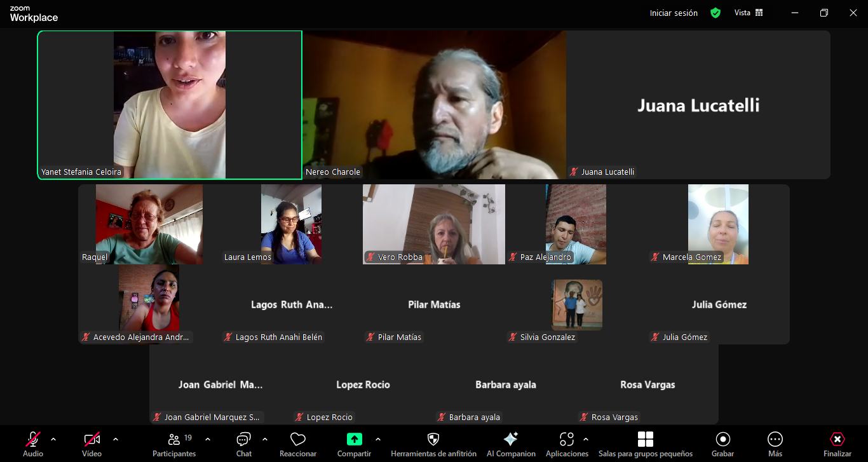Image resolution: width=868 pixels, height=462 pixels.
Task: Open the Aplicaciones panel
Action: click(567, 444)
